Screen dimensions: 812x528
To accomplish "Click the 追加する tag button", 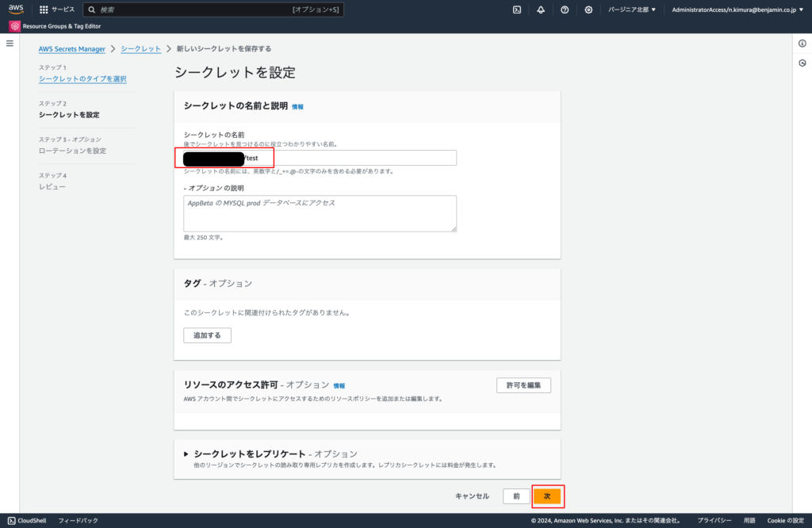I will (207, 335).
